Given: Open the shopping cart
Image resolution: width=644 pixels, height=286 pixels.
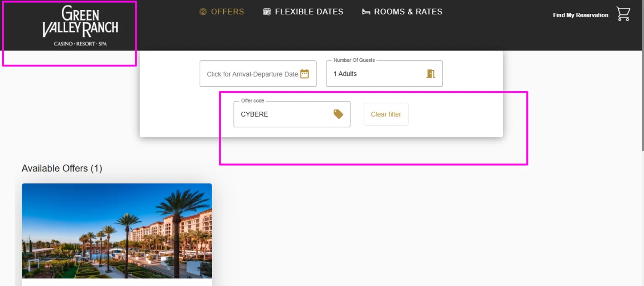Looking at the screenshot, I should (623, 14).
